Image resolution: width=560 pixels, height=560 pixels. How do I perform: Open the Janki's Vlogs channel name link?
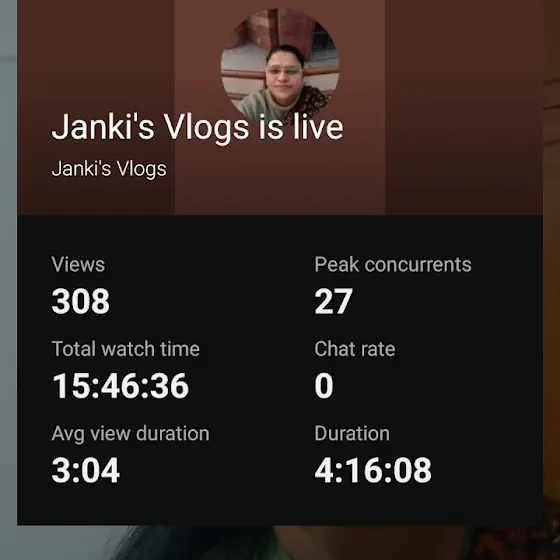[109, 169]
